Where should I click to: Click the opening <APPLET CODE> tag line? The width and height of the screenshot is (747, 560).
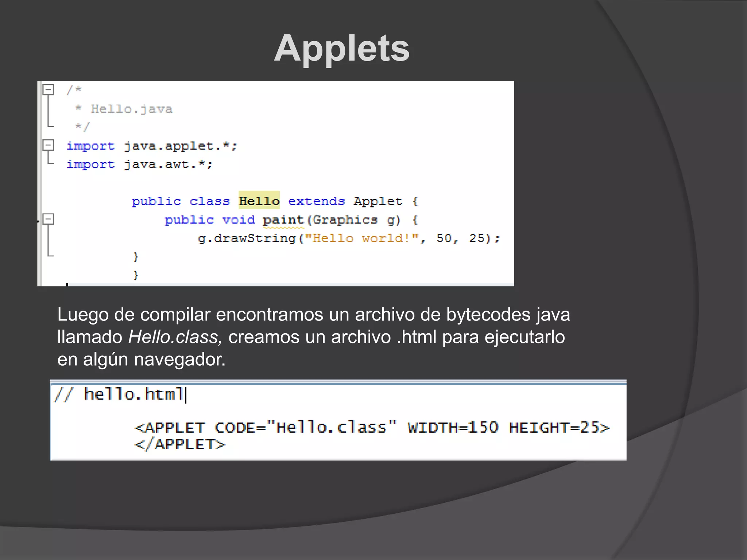[372, 427]
